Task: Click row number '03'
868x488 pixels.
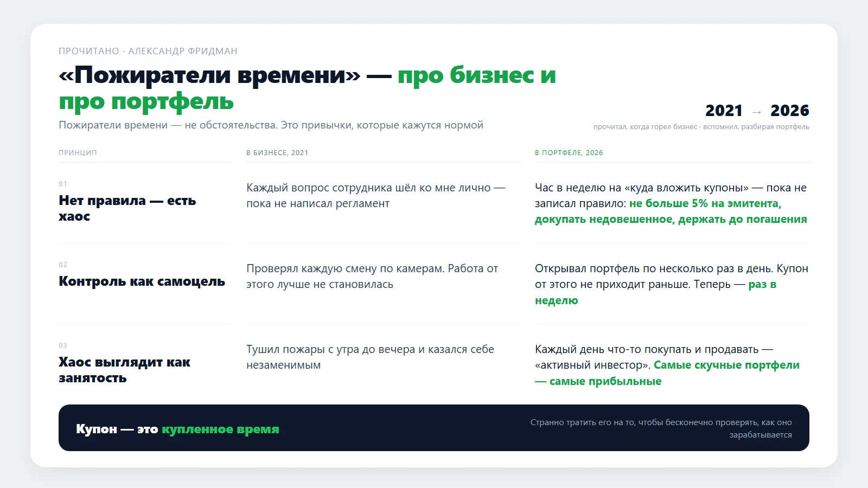Action: 63,345
